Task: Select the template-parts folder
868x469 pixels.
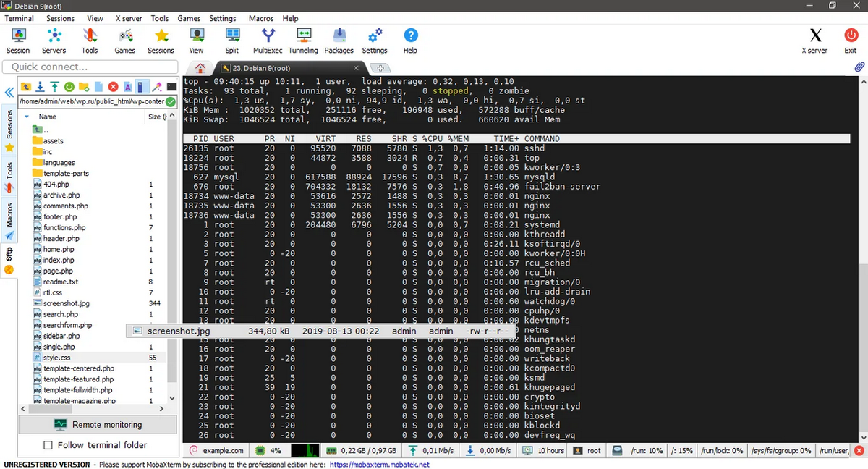Action: [66, 174]
